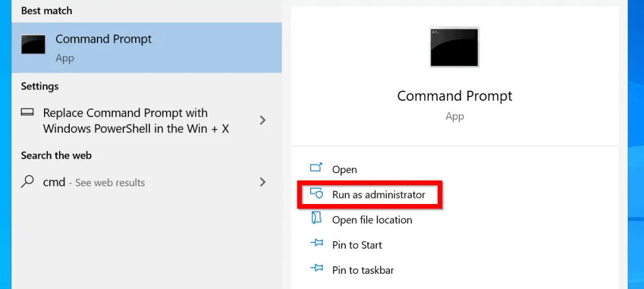The height and width of the screenshot is (289, 644).
Task: Click the App label under preview title
Action: pos(455,116)
